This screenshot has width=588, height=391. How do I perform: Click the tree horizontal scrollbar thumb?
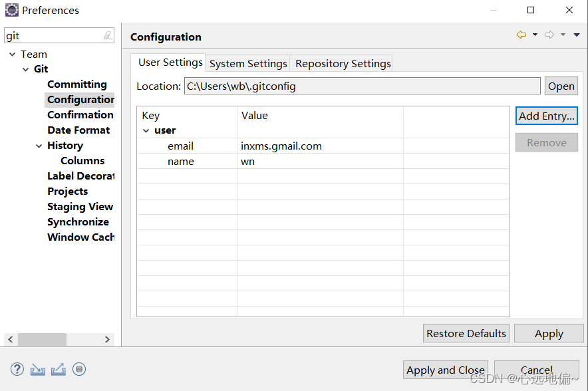click(42, 340)
